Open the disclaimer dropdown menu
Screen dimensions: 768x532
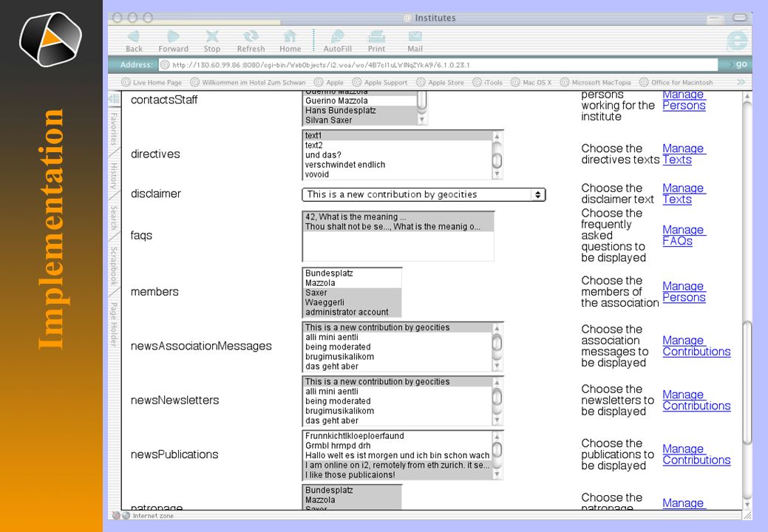click(424, 194)
